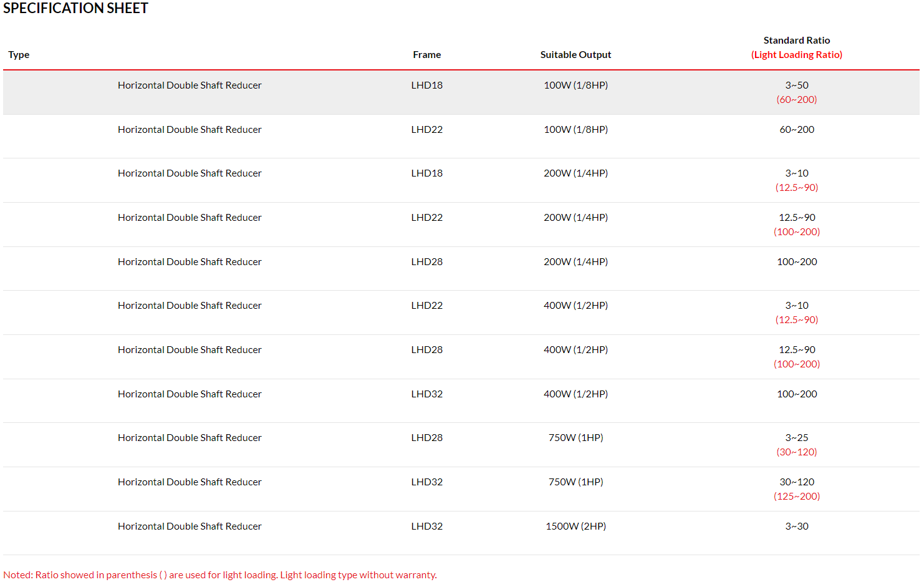
Task: Select the LHD32 frame cell in the 400W row
Action: click(x=427, y=394)
